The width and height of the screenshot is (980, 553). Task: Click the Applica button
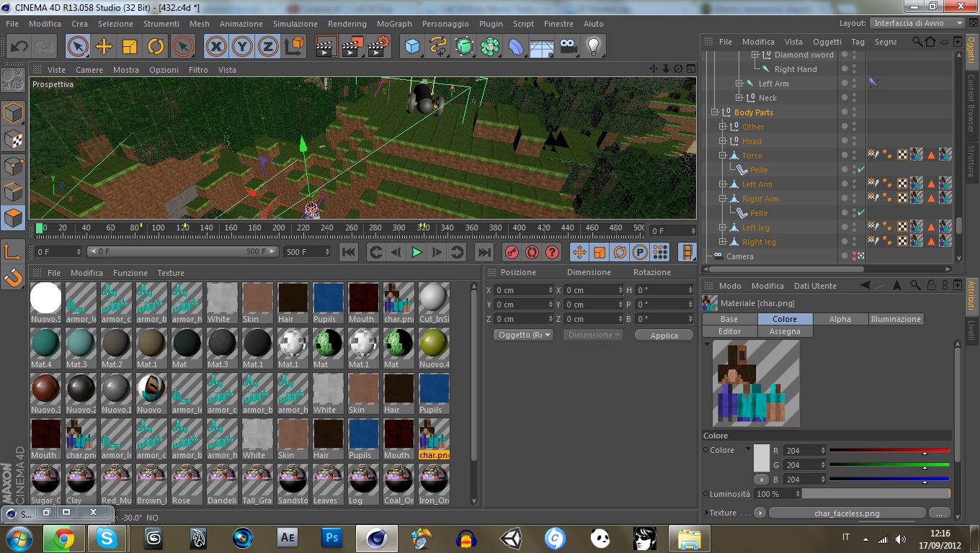point(664,335)
